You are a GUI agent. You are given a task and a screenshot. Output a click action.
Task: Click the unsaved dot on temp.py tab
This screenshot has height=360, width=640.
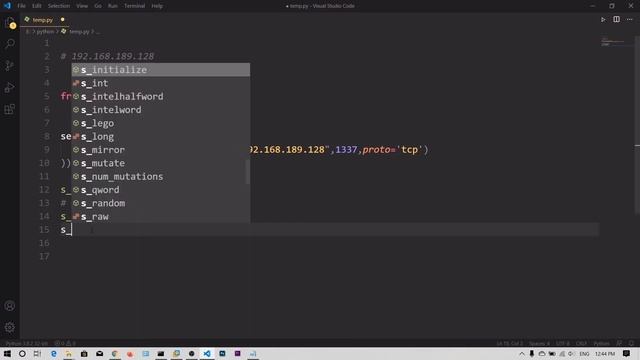click(62, 19)
